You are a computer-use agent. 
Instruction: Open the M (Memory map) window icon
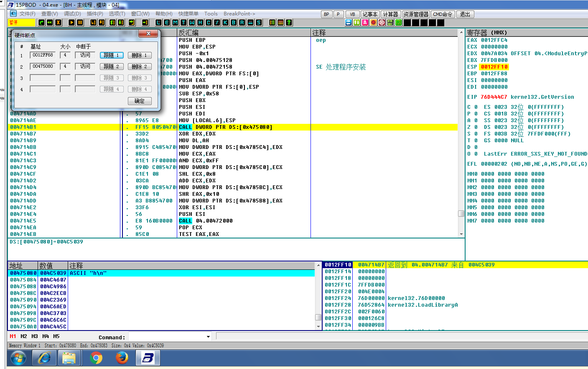pyautogui.click(x=176, y=23)
